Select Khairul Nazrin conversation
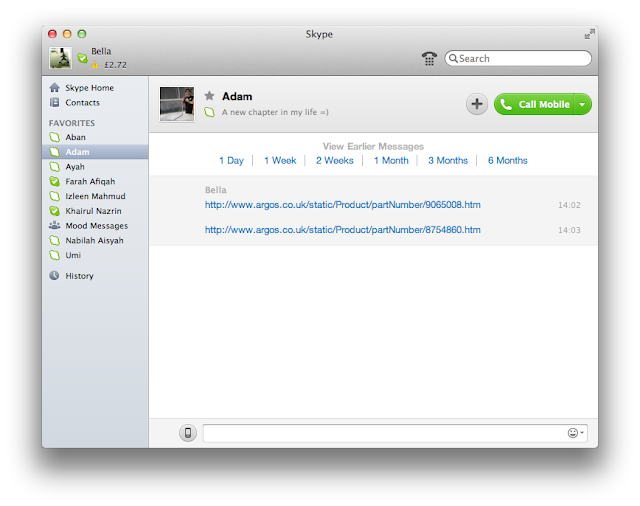This screenshot has height=506, width=640. coord(95,211)
